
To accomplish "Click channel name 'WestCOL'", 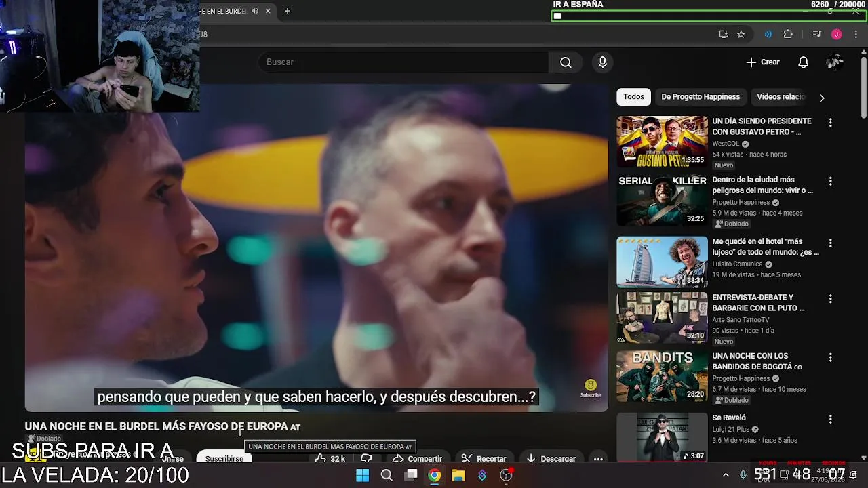I will [726, 144].
